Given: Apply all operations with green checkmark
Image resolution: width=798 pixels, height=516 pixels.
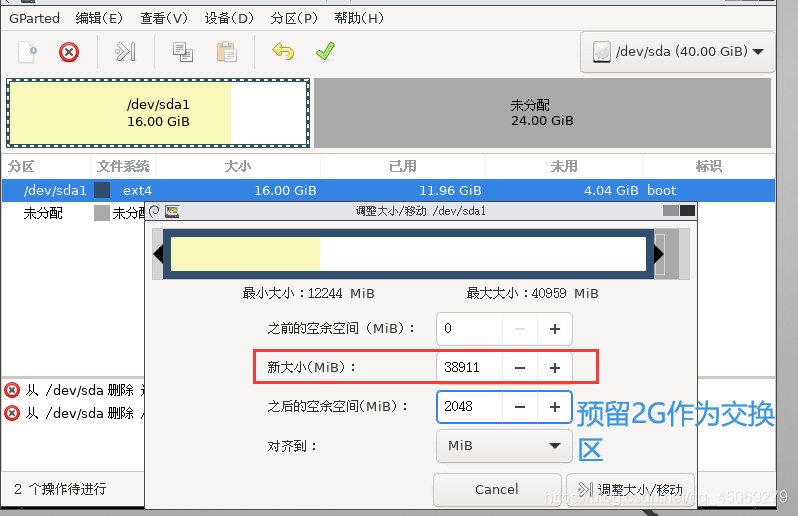Looking at the screenshot, I should (325, 51).
